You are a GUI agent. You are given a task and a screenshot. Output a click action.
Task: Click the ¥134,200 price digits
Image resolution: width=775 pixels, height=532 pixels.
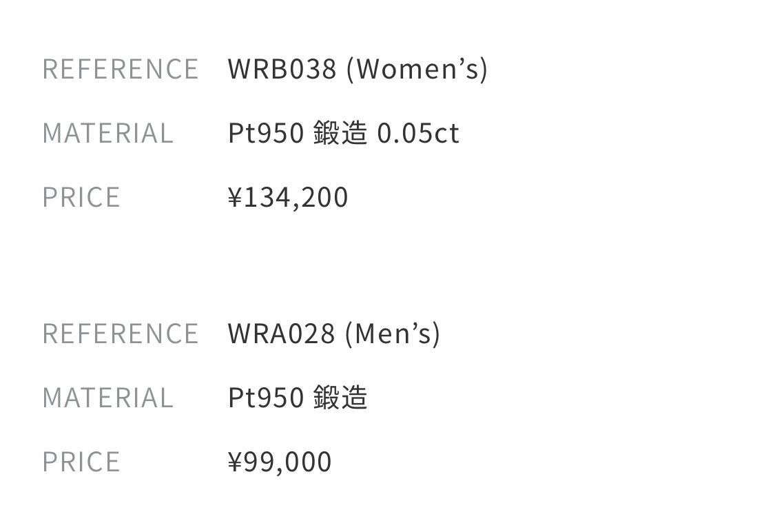(x=296, y=197)
